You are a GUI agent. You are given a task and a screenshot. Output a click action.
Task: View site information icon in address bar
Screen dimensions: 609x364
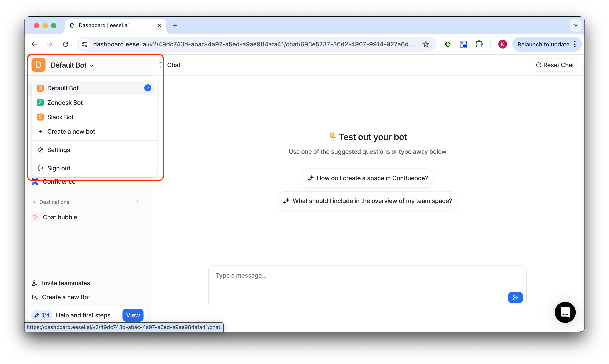tap(85, 44)
